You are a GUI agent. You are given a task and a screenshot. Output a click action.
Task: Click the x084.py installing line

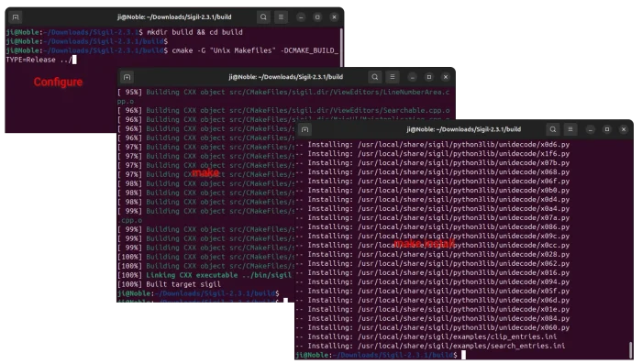(432, 318)
